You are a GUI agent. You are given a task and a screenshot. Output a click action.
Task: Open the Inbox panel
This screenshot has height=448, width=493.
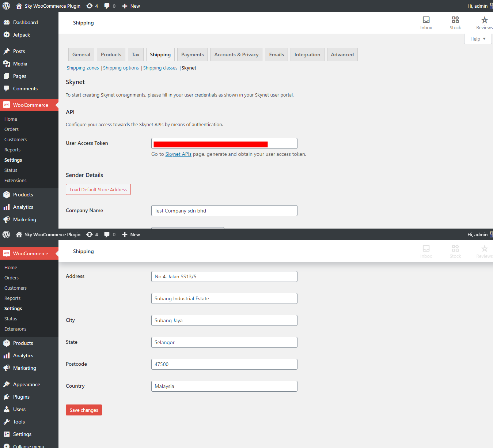click(x=426, y=22)
